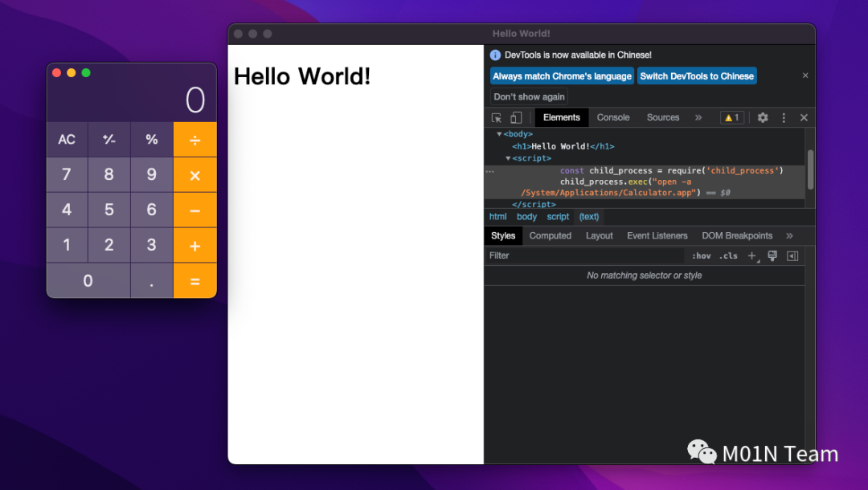
Task: Open the Layout tab
Action: click(599, 235)
